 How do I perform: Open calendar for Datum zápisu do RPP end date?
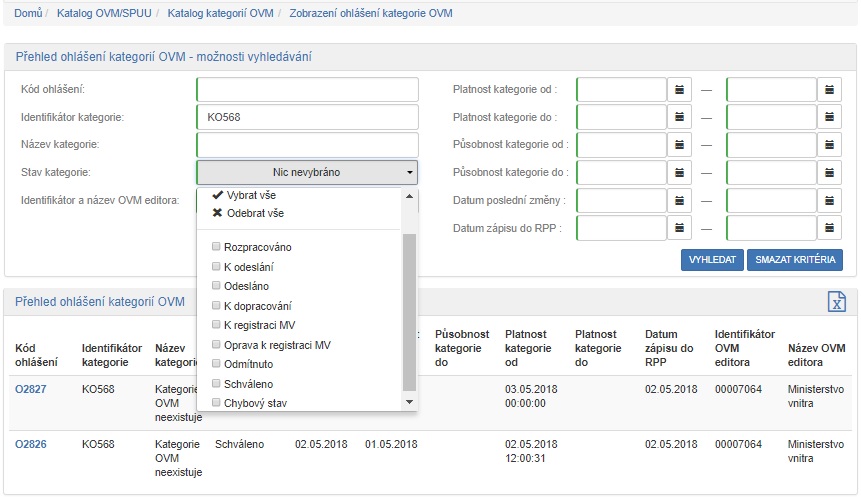(830, 228)
